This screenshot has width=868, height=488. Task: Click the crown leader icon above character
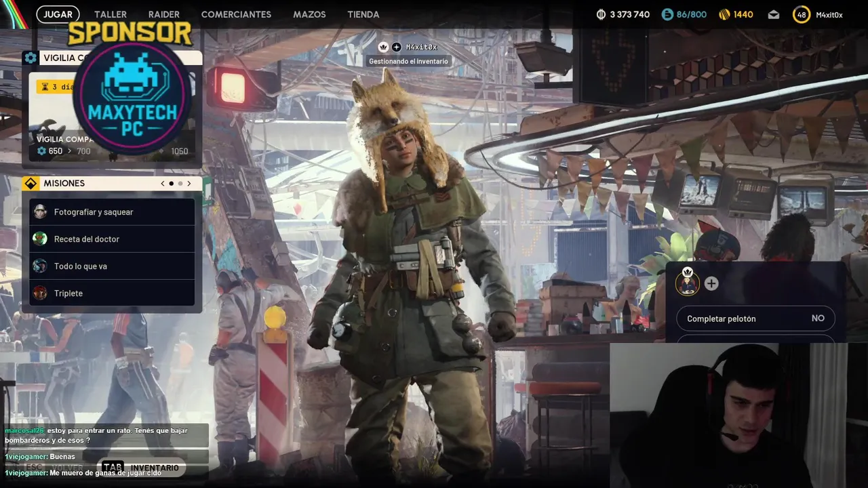point(383,47)
